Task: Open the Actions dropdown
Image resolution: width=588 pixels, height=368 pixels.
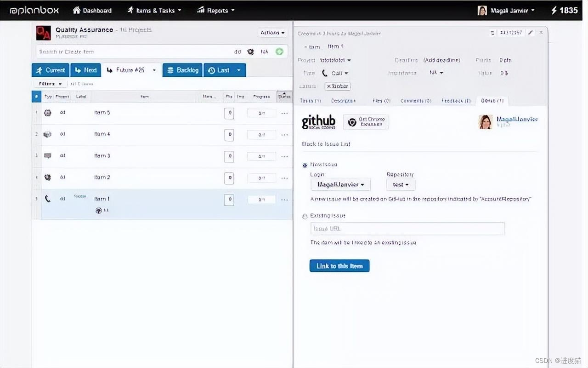Action: [273, 33]
